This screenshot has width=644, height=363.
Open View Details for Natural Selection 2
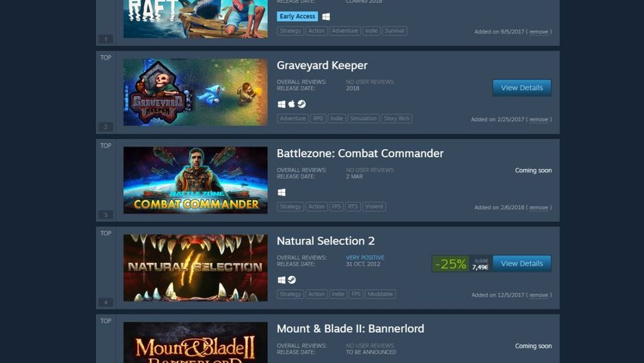coord(521,264)
